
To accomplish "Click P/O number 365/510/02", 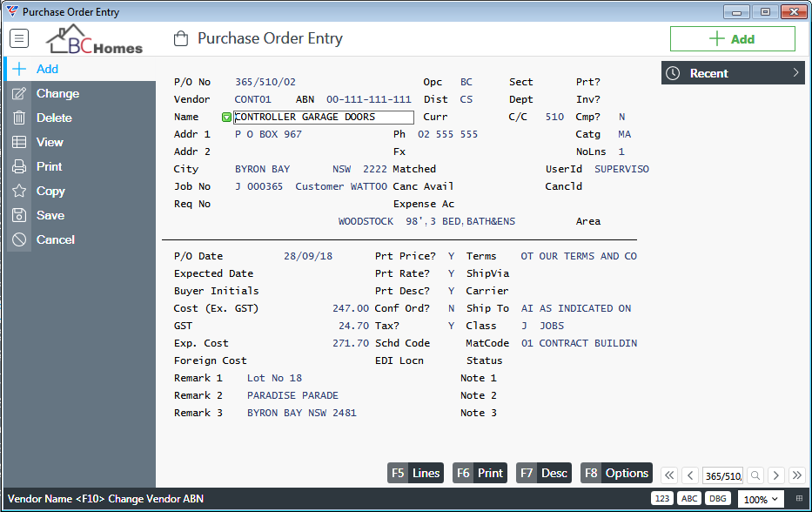I will [x=265, y=82].
